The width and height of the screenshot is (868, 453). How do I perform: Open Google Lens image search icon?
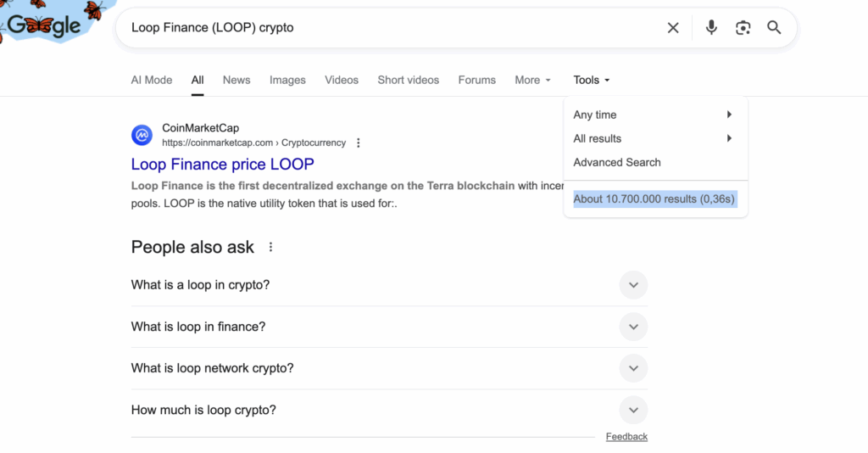[x=743, y=28]
